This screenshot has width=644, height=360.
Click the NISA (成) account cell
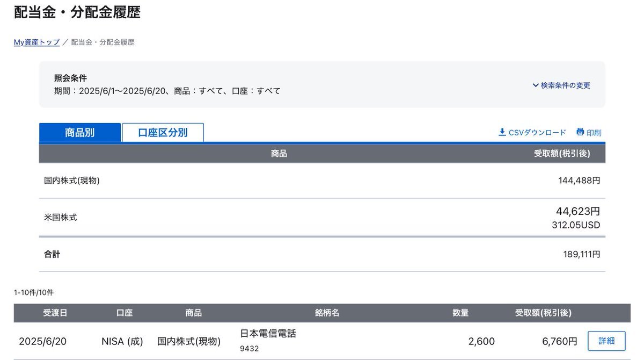click(x=122, y=341)
